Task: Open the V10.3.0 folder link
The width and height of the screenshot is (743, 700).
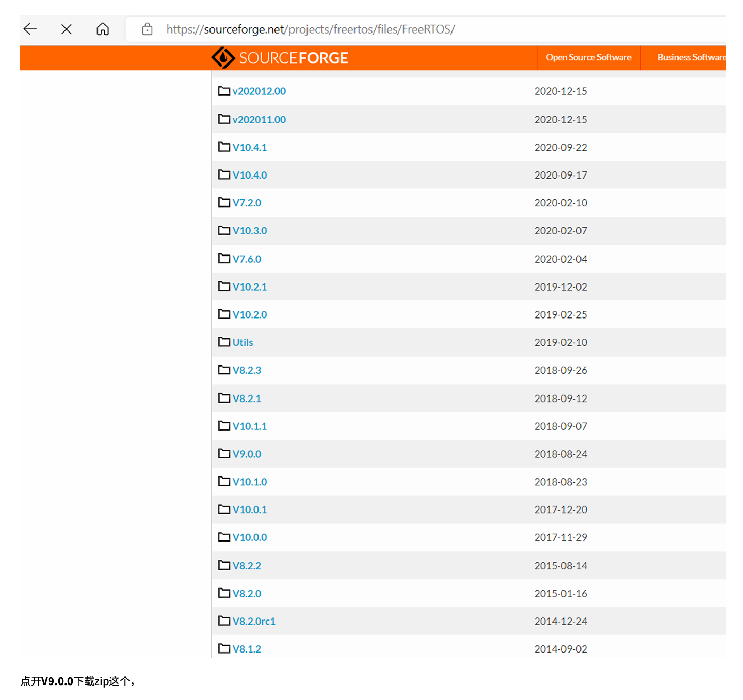Action: [250, 231]
